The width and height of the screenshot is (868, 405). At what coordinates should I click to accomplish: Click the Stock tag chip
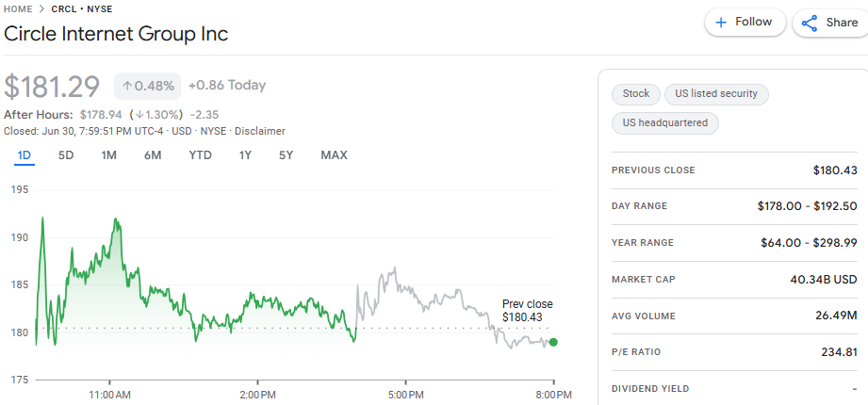(635, 94)
